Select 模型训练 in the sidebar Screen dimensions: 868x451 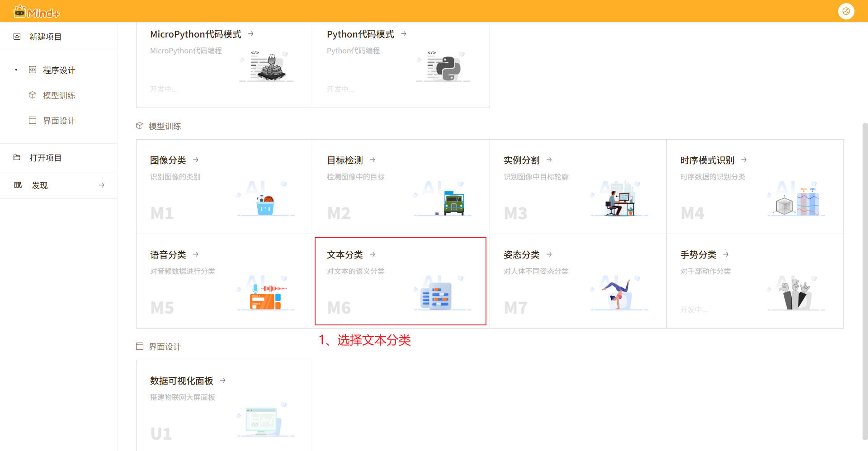59,95
